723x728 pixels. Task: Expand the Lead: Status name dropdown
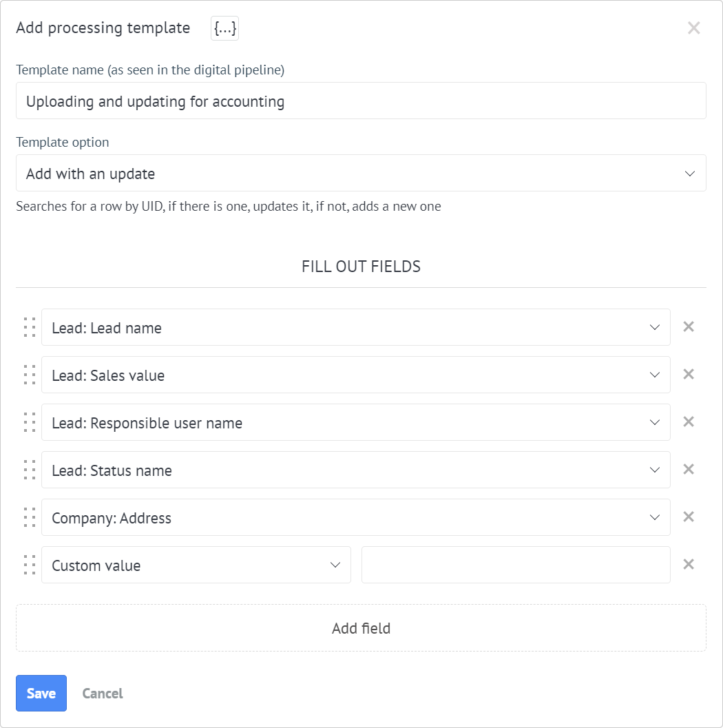click(655, 470)
